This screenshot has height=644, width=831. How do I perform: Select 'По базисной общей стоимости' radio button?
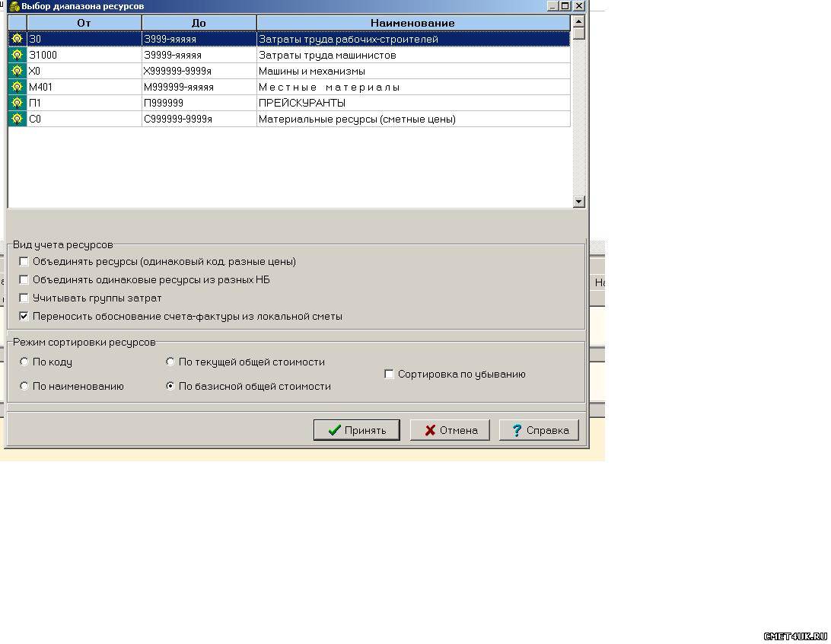tap(170, 387)
